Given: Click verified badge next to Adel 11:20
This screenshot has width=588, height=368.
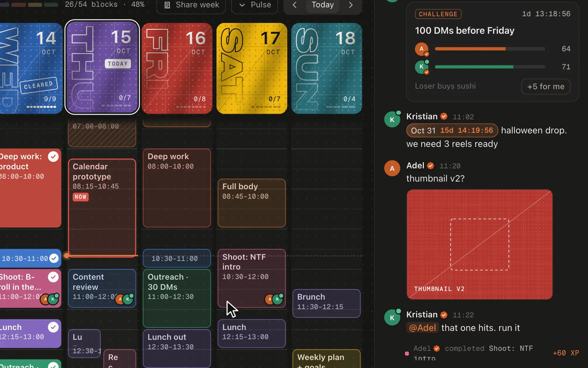Looking at the screenshot, I should point(430,166).
